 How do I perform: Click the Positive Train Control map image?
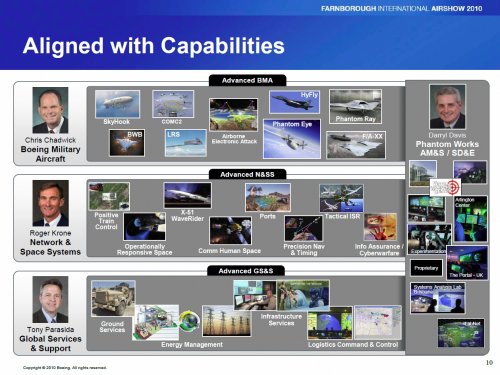click(109, 196)
